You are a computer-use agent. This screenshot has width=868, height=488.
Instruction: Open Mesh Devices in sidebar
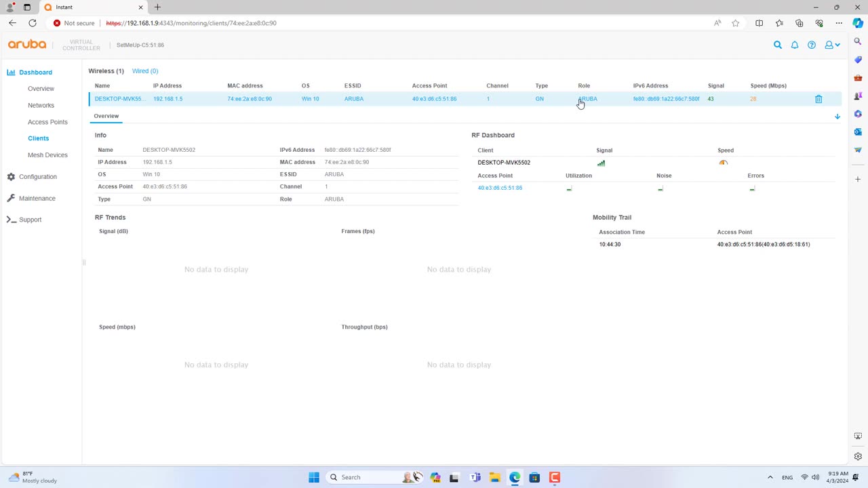click(47, 155)
